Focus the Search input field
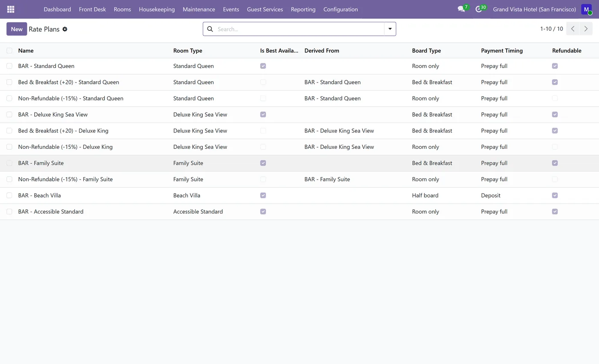The height and width of the screenshot is (364, 599). pos(299,29)
